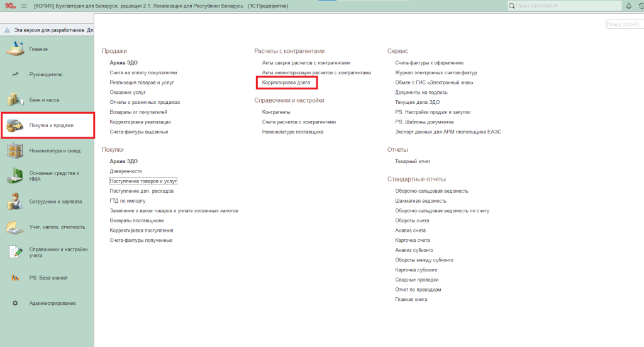The height and width of the screenshot is (347, 644).
Task: Click the Сотрудники и зарплата person icon
Action: [x=15, y=202]
